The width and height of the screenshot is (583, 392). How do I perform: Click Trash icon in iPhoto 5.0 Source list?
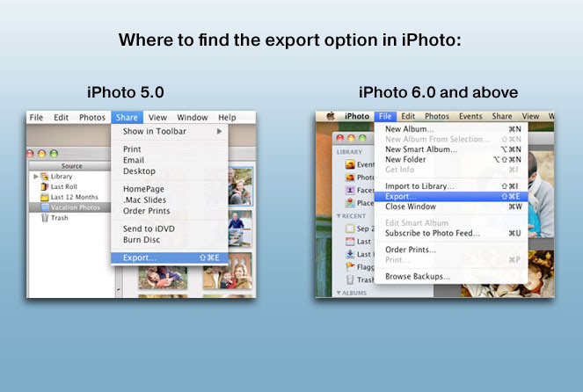click(45, 218)
